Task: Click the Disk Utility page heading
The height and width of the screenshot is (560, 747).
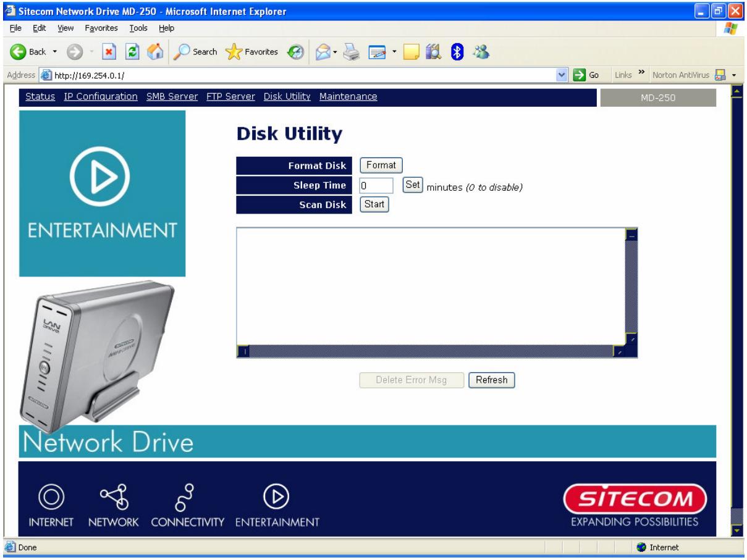Action: (x=289, y=133)
